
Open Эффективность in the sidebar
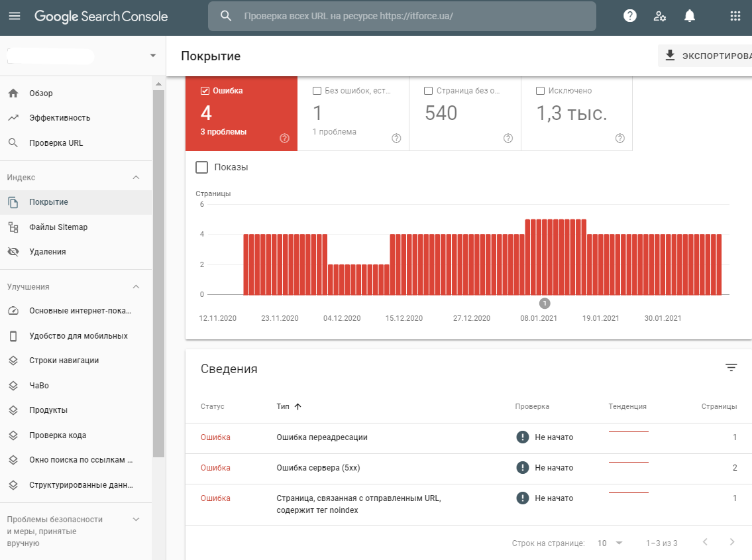pos(60,118)
